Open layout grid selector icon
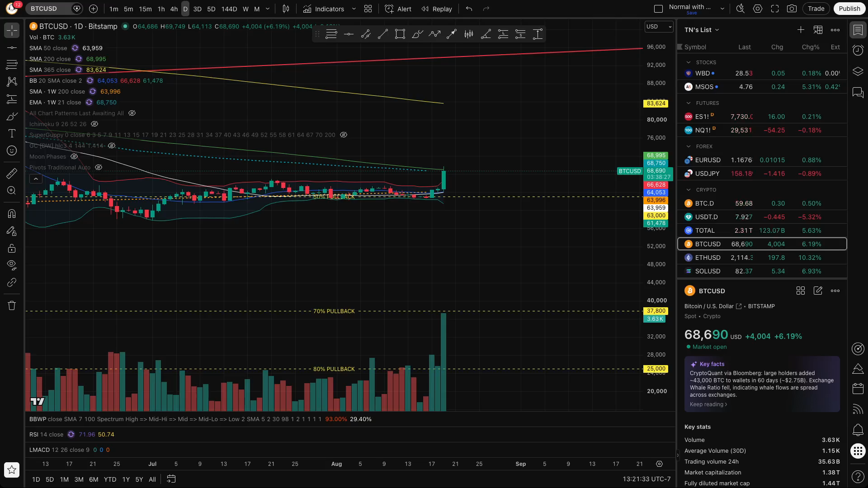Screen dimensions: 868x488 tap(368, 9)
